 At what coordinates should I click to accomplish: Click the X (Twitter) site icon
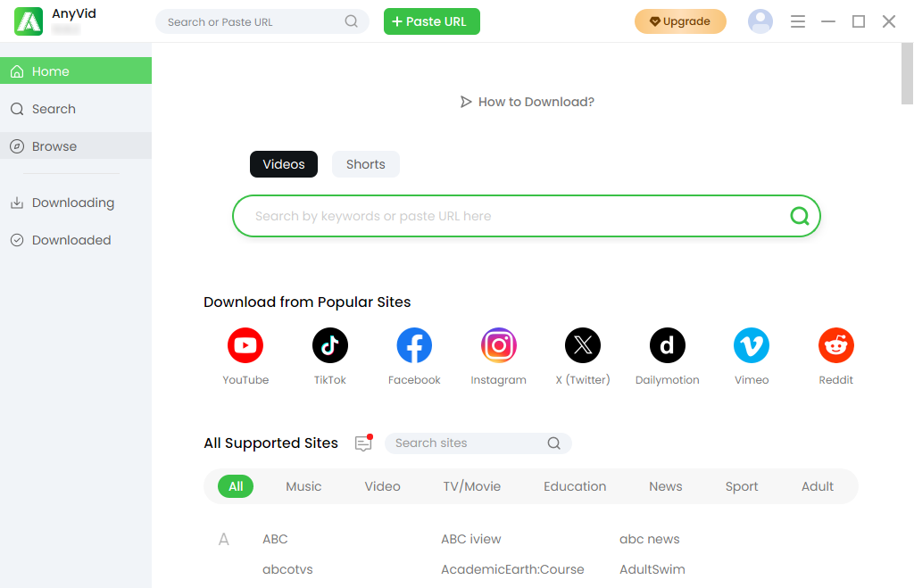point(583,345)
